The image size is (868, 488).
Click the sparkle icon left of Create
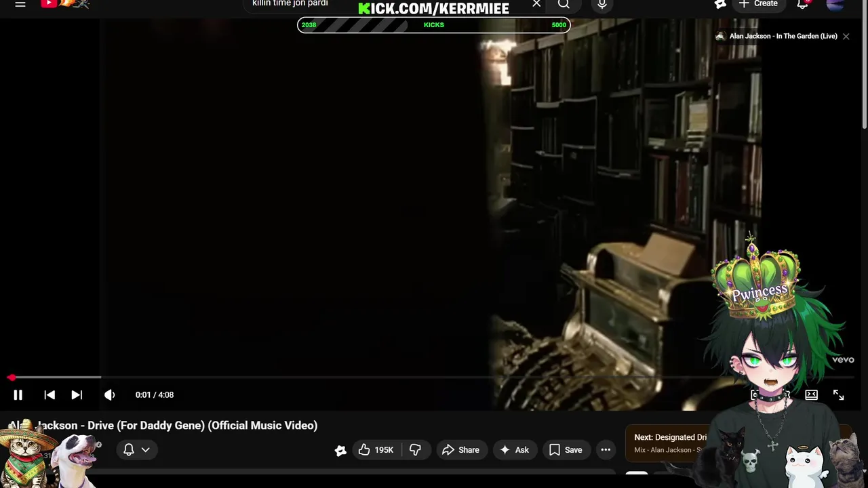click(720, 4)
